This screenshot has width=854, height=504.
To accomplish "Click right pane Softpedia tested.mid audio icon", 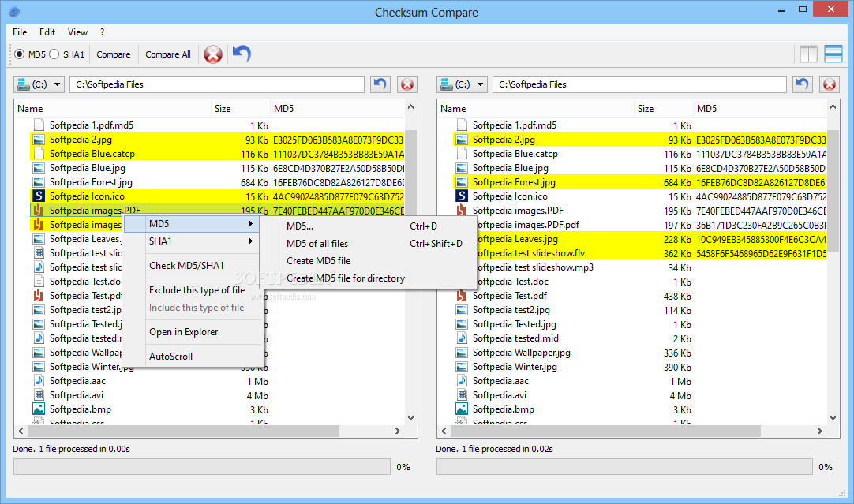I will 461,338.
